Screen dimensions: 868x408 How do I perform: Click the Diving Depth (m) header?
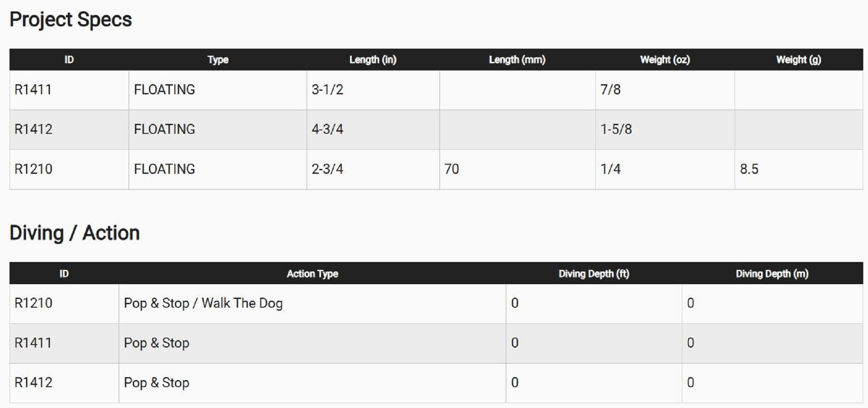(x=772, y=274)
